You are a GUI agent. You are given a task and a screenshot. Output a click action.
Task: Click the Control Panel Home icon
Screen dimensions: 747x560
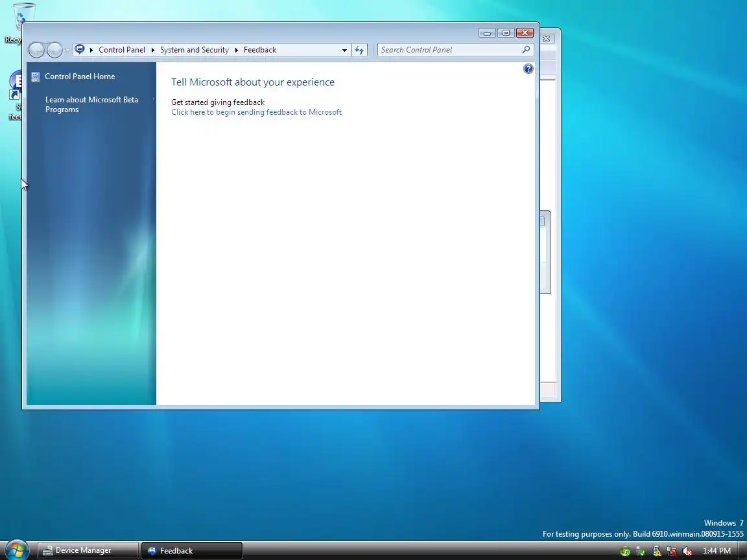click(x=35, y=76)
